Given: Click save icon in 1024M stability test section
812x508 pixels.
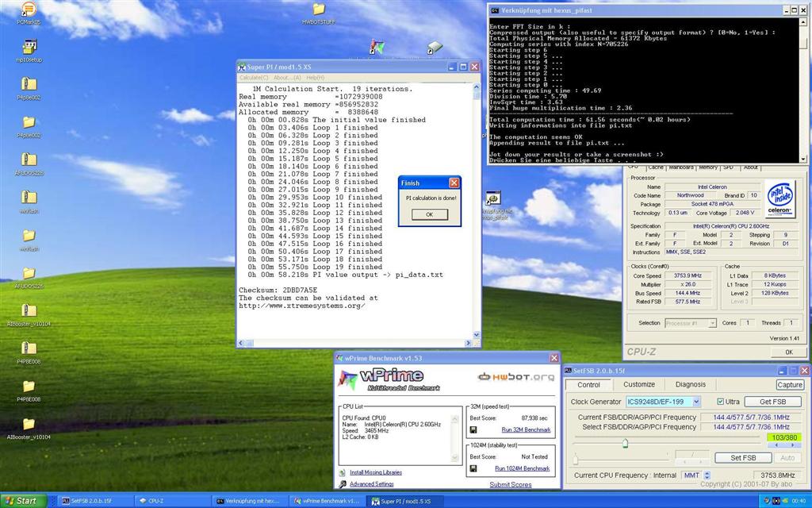Looking at the screenshot, I should tap(473, 468).
